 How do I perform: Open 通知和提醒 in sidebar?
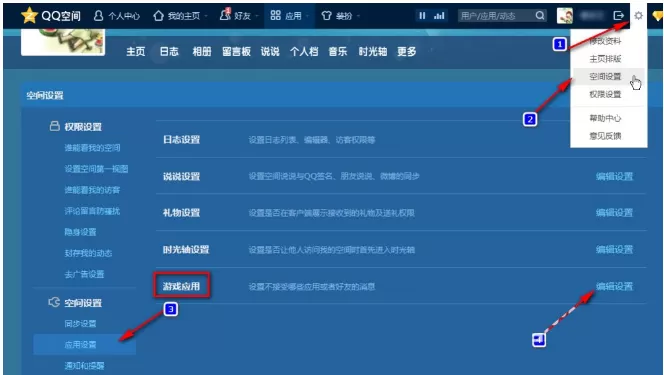(x=84, y=366)
